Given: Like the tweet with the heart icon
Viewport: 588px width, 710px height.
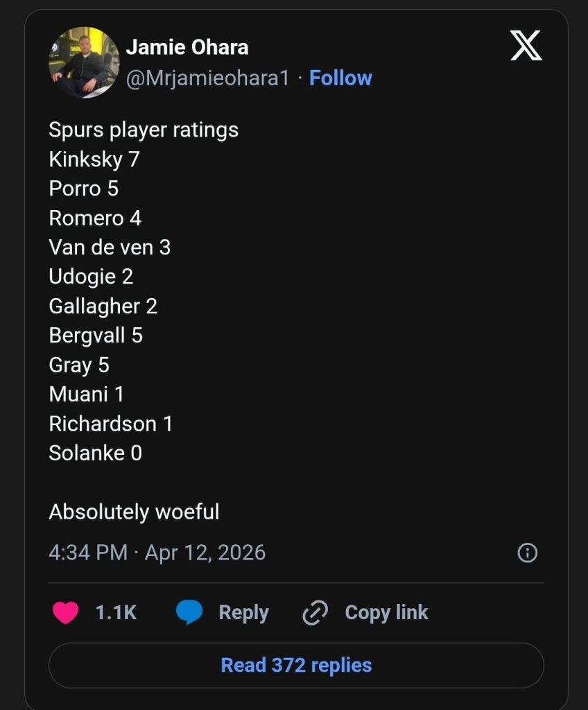Looking at the screenshot, I should [66, 613].
